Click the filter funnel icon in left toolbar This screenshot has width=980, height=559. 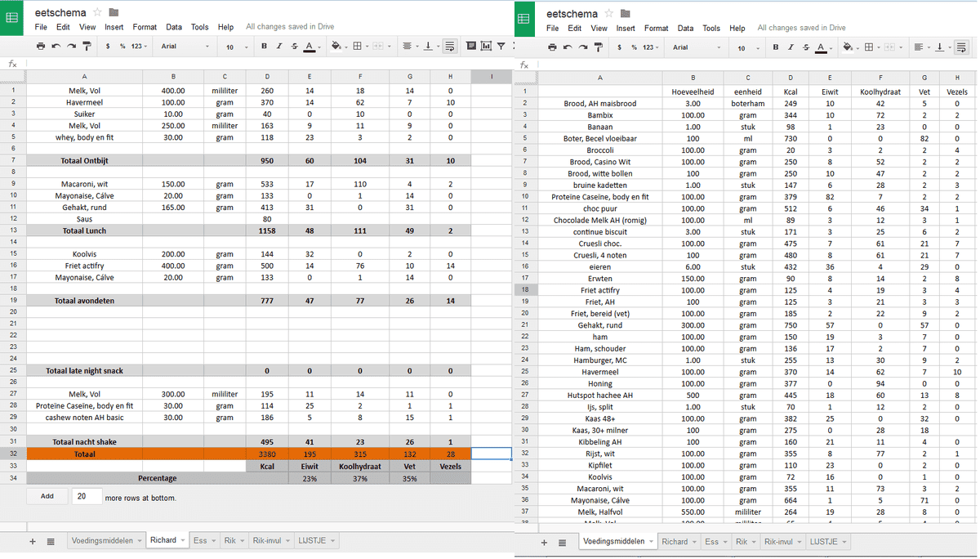pyautogui.click(x=501, y=47)
